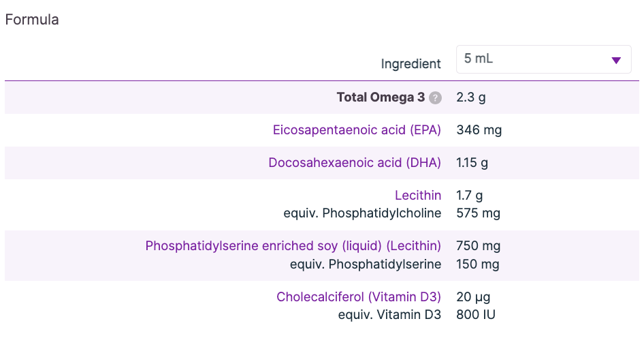Open the Phosphatidylserine enriched soy (liquid) link

(x=293, y=246)
